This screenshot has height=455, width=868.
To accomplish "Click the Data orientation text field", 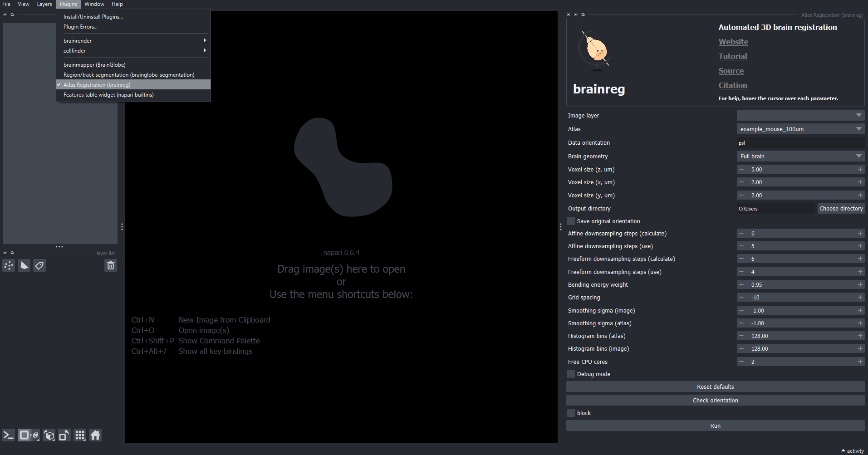I will (x=800, y=142).
